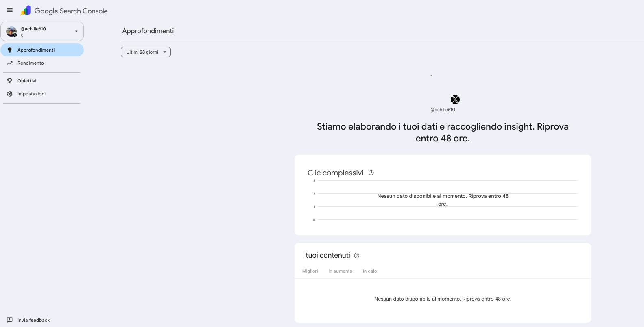Click the @achille610 label under X logo
Screen dimensions: 644x327
tap(443, 110)
